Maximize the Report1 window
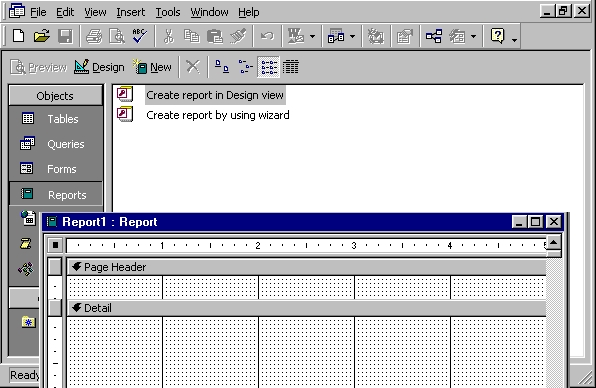Screen dimensions: 596x388 536,222
